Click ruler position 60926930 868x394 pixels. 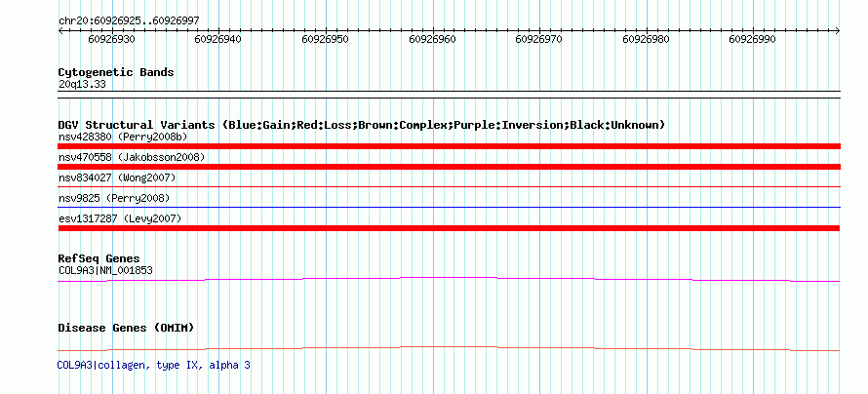111,39
